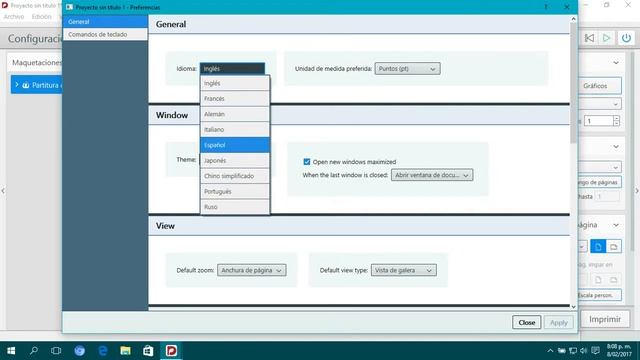Open Task View from the taskbar

pyautogui.click(x=56, y=351)
